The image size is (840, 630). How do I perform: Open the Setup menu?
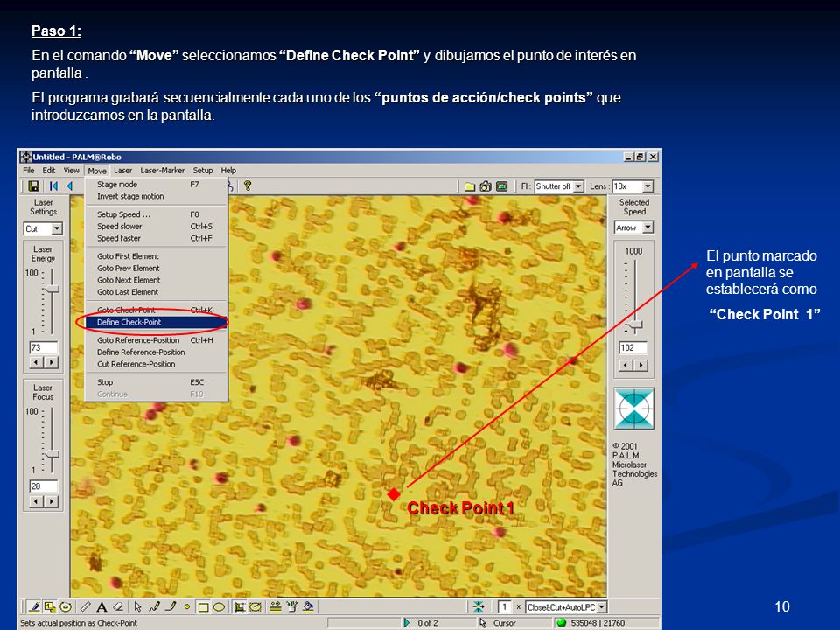[x=203, y=171]
